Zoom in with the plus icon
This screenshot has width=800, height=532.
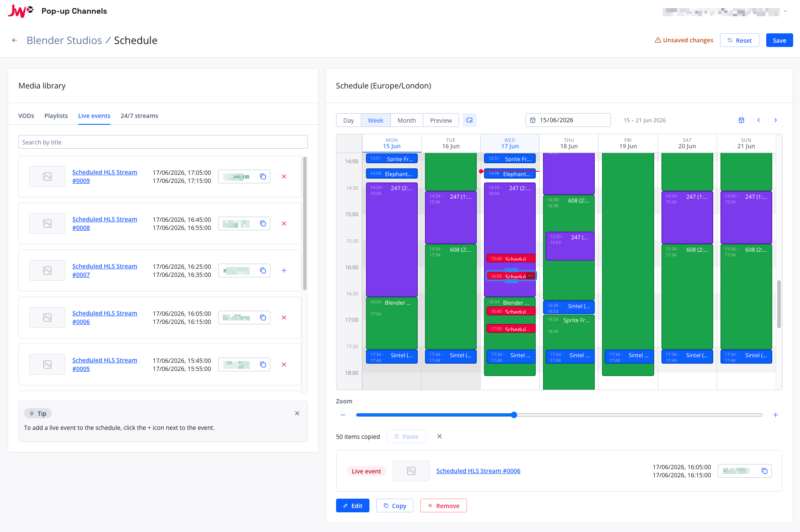pos(776,415)
